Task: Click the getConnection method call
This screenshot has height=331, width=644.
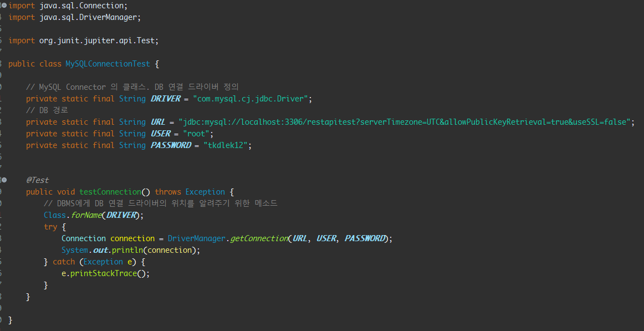Action: coord(259,238)
